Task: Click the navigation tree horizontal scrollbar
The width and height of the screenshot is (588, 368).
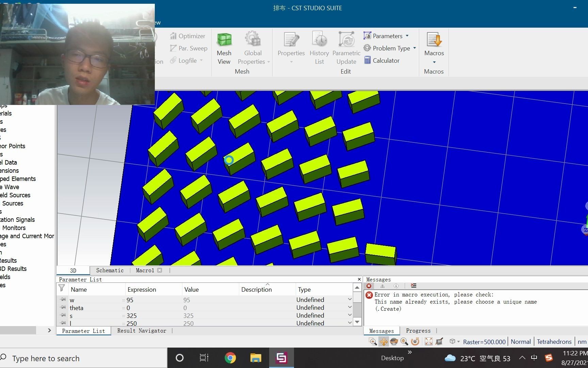Action: (x=18, y=330)
